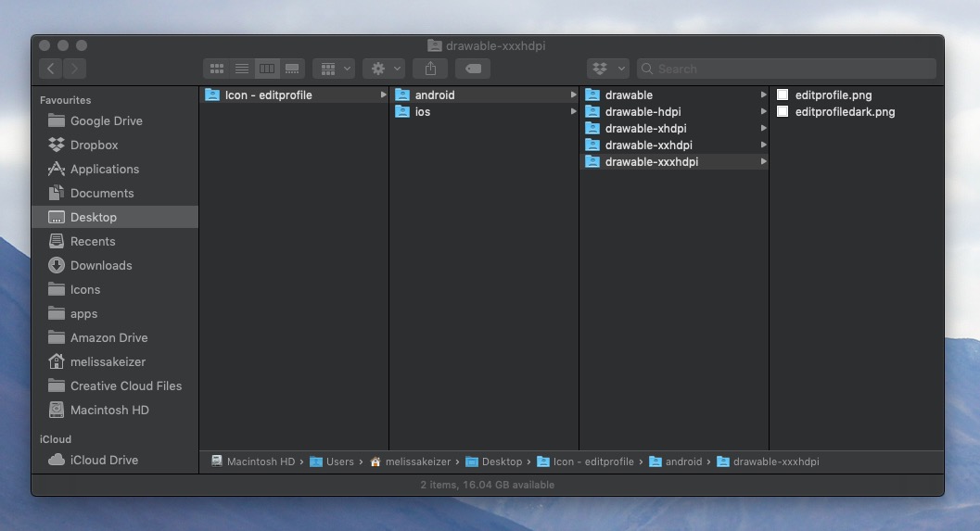
Task: Click melissakeizer in the path bar
Action: coord(410,461)
